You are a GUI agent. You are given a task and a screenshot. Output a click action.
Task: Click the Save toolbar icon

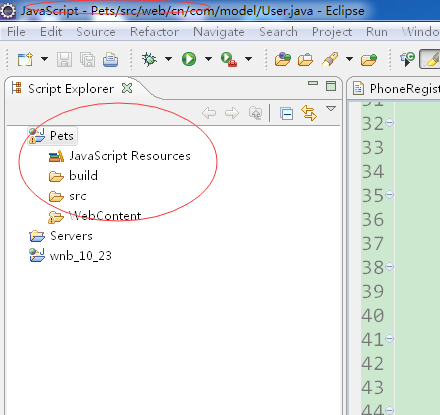[64, 60]
